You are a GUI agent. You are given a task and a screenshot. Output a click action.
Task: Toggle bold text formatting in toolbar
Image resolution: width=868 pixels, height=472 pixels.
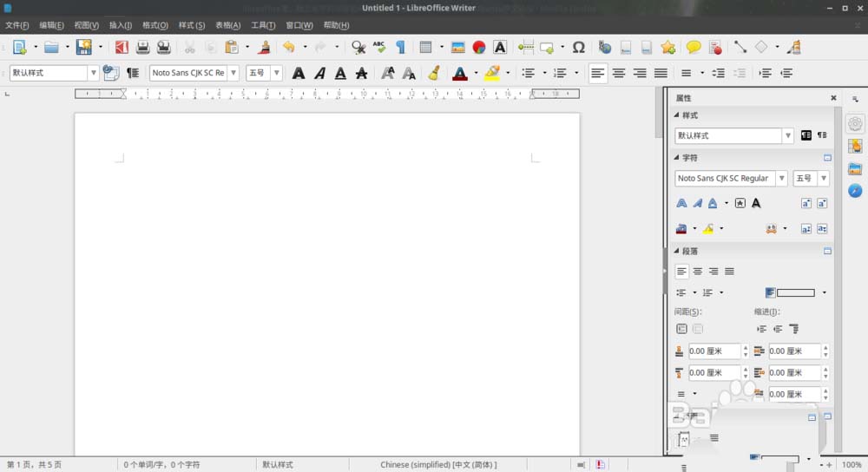click(299, 74)
